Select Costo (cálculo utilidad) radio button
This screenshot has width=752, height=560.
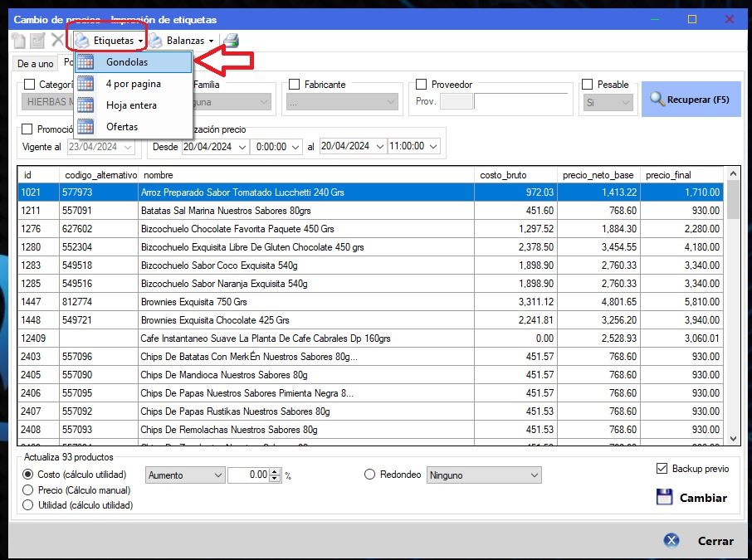[28, 475]
